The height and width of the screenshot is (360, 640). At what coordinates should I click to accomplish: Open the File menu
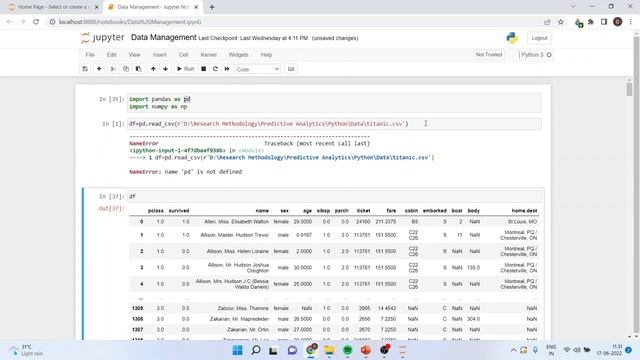click(x=90, y=55)
